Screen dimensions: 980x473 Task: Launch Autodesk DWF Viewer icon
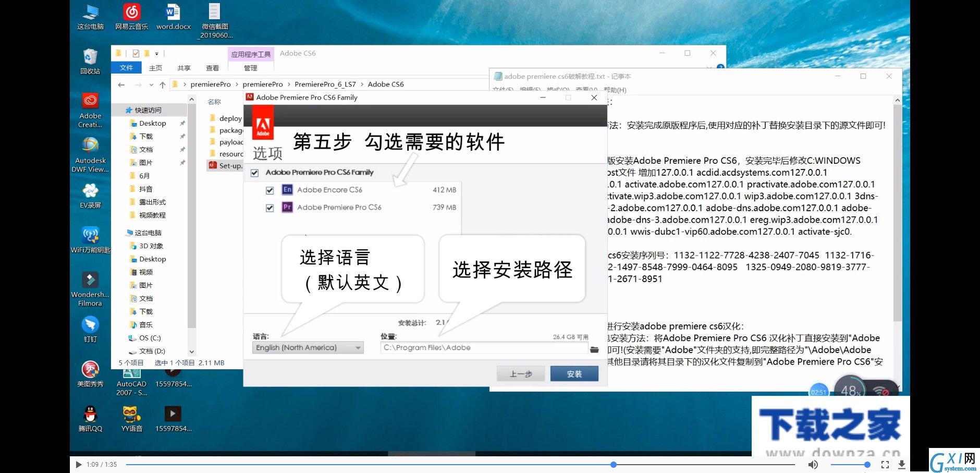pos(90,155)
